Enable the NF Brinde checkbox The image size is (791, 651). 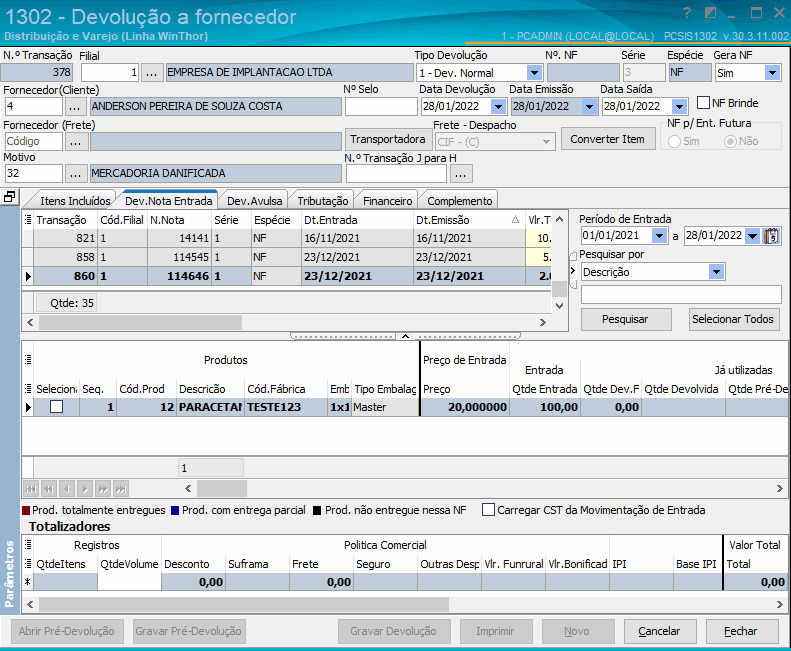point(703,102)
